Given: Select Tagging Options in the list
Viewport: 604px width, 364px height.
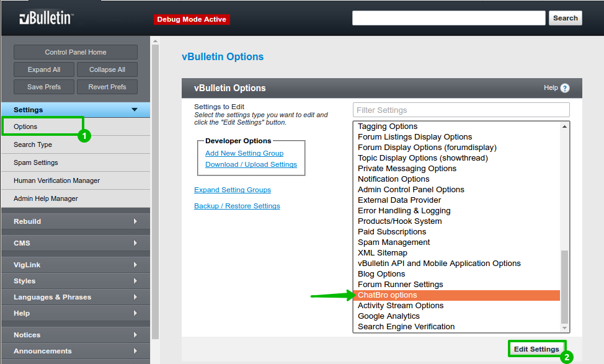Looking at the screenshot, I should (457, 127).
